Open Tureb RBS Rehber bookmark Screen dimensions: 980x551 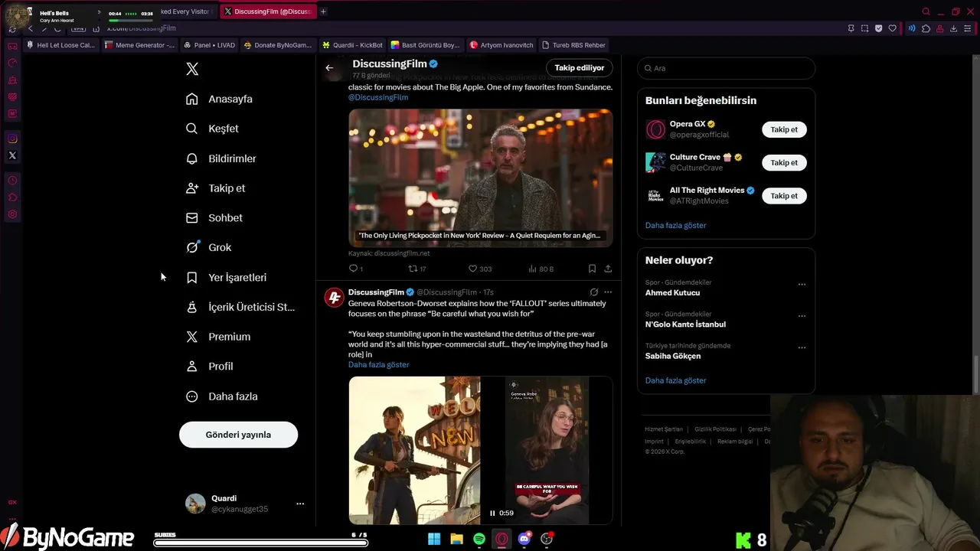(573, 45)
